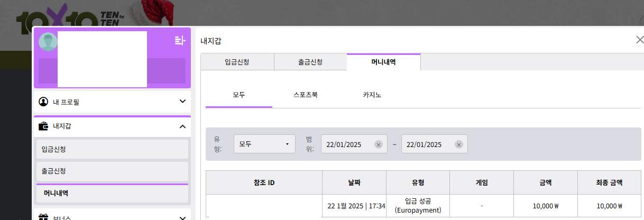
Task: Click the user avatar icon
Action: [x=48, y=42]
